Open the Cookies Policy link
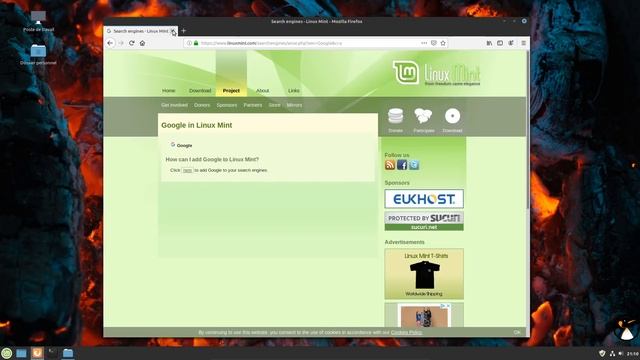The image size is (640, 360). point(407,332)
